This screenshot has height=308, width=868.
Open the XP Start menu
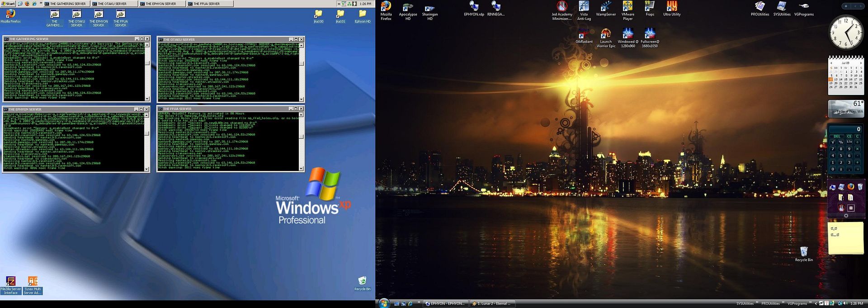[x=8, y=4]
